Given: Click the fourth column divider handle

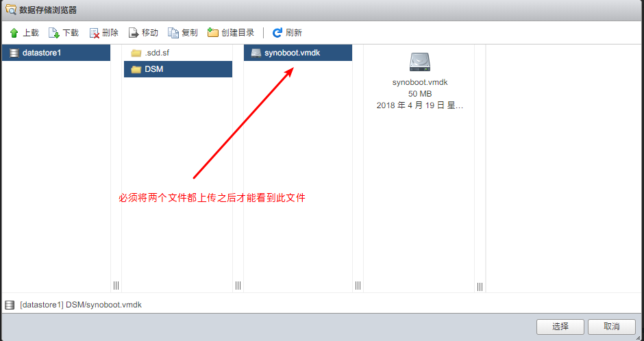Looking at the screenshot, I should click(x=480, y=286).
